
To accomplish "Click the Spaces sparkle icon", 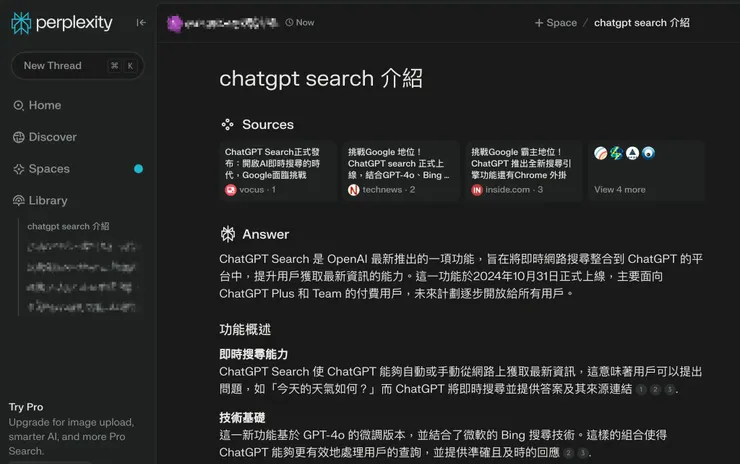I will pos(18,169).
